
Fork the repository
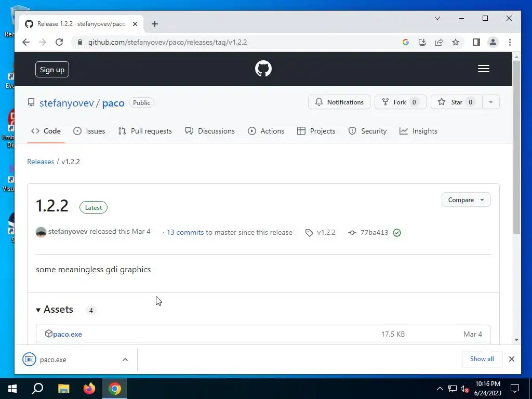click(401, 102)
